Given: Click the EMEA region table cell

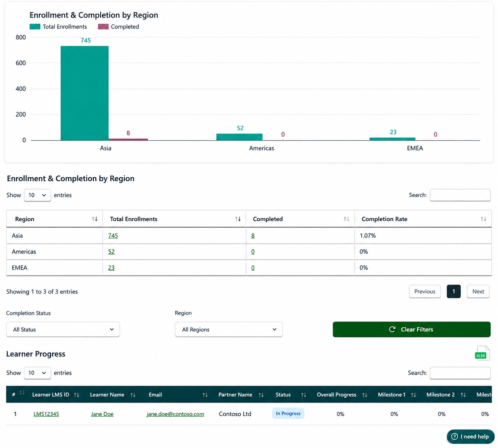Looking at the screenshot, I should click(55, 268).
